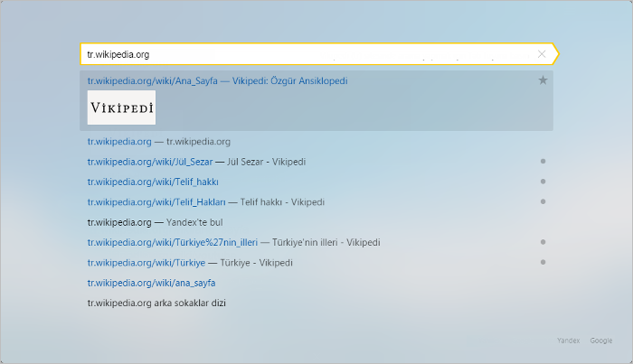Open the Türkiye'nin illeri - Vikipedi suggestion

pos(233,242)
